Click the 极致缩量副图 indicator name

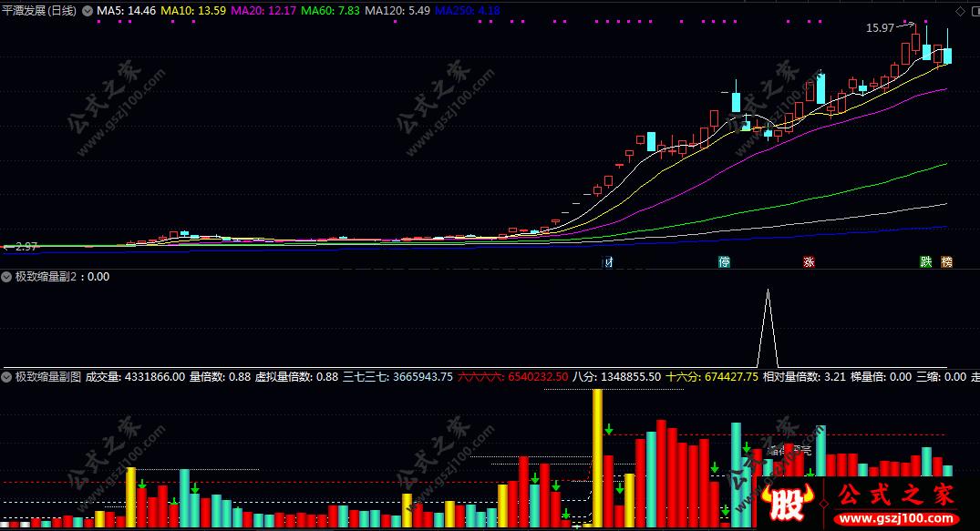click(x=48, y=377)
